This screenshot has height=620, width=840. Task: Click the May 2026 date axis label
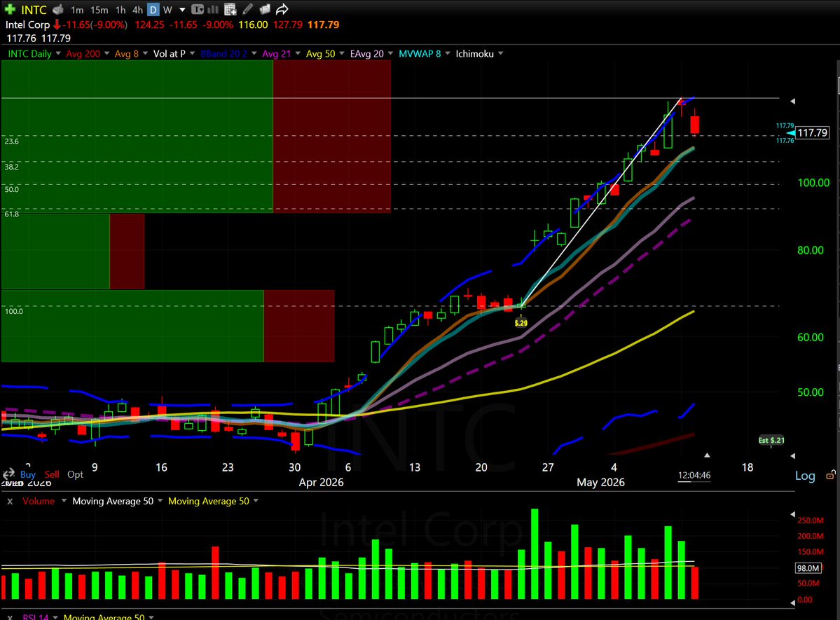pyautogui.click(x=600, y=482)
